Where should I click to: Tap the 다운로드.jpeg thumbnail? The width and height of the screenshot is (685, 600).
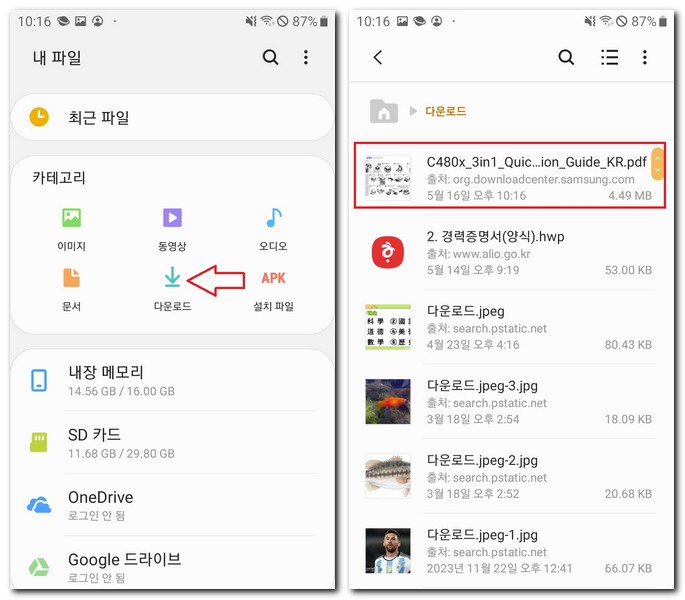pyautogui.click(x=387, y=327)
